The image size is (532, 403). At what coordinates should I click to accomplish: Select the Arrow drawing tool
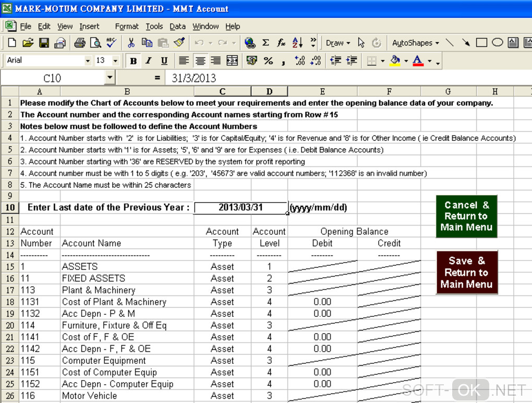click(x=465, y=43)
